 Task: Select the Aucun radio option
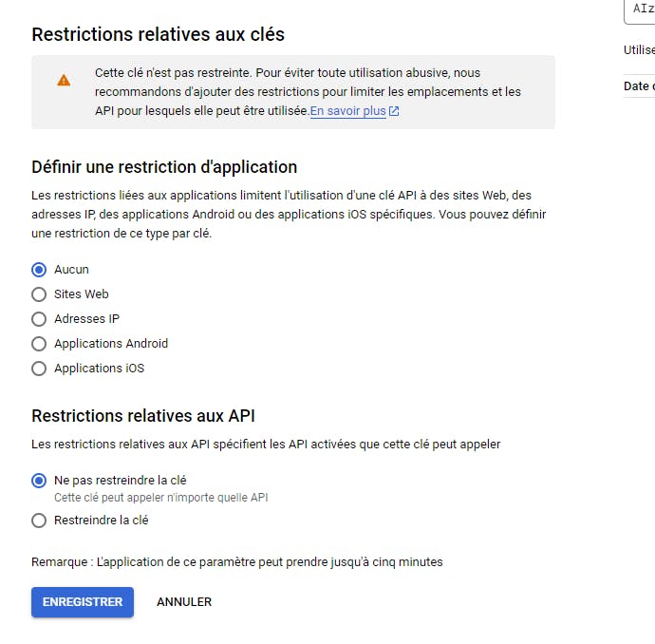39,270
